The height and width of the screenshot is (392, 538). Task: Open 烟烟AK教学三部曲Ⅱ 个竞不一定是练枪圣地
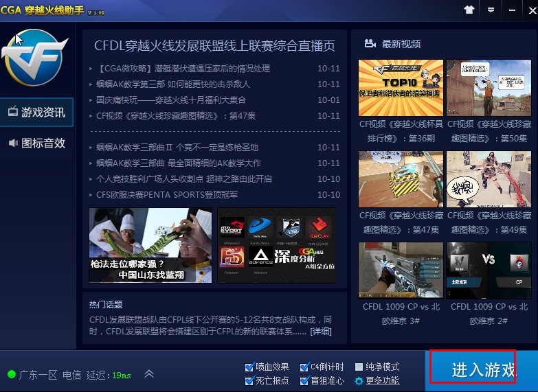point(177,147)
